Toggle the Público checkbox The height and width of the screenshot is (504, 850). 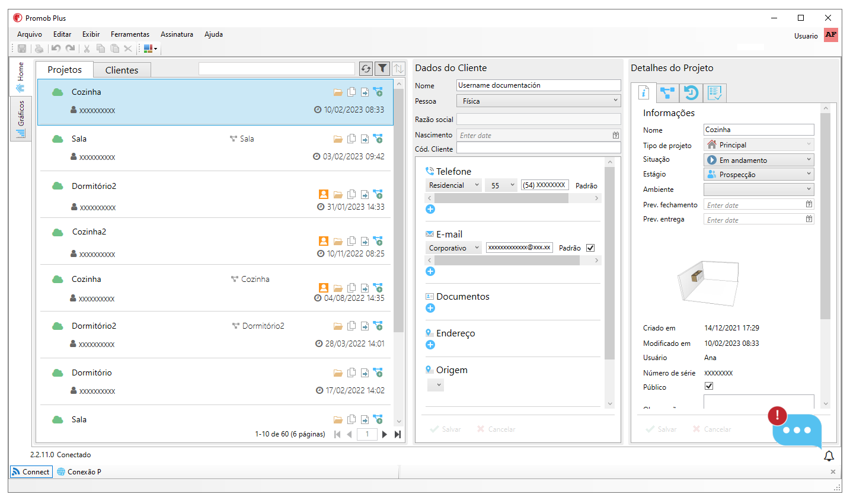(709, 386)
